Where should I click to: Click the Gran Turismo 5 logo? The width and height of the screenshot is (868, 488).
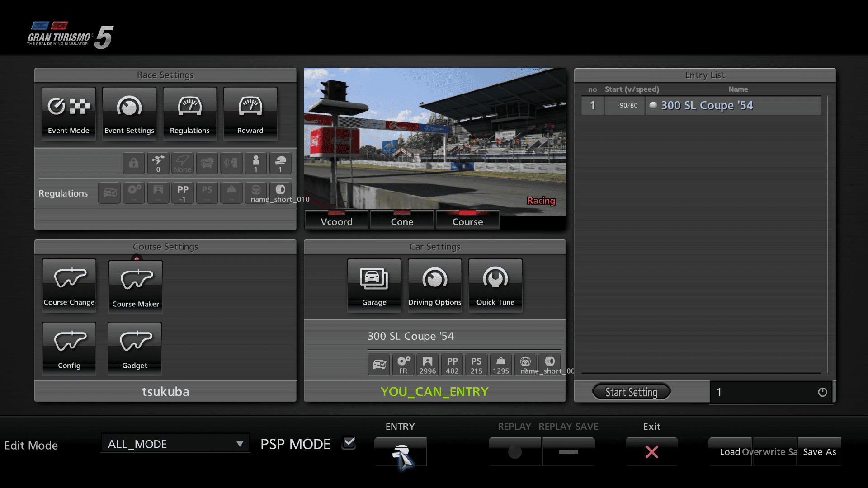pos(70,35)
